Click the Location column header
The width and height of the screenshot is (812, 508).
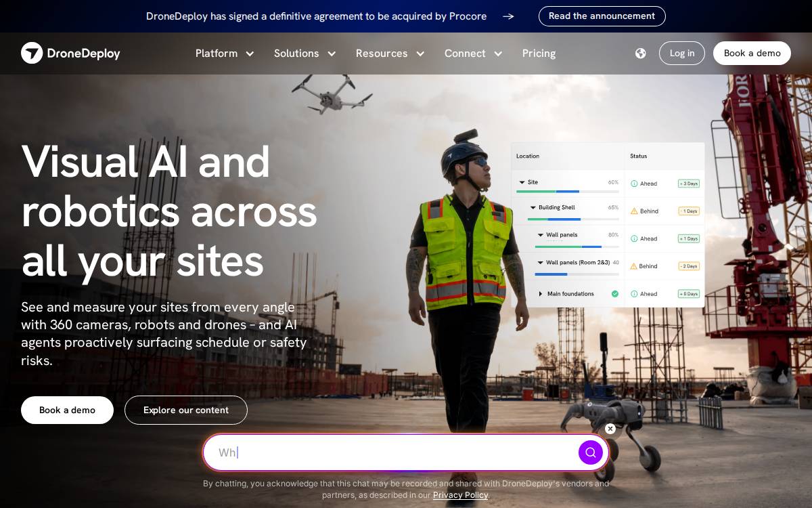pos(528,156)
